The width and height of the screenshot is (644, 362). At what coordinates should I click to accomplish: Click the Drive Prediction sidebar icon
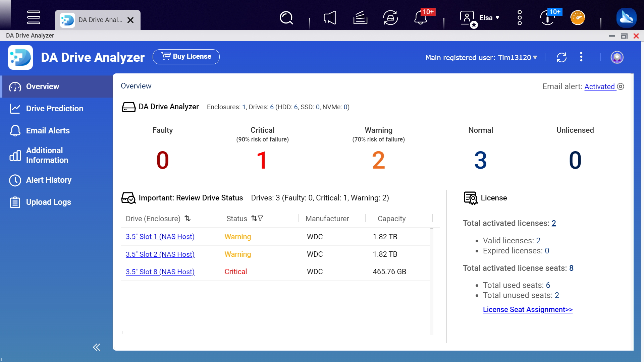click(x=15, y=108)
